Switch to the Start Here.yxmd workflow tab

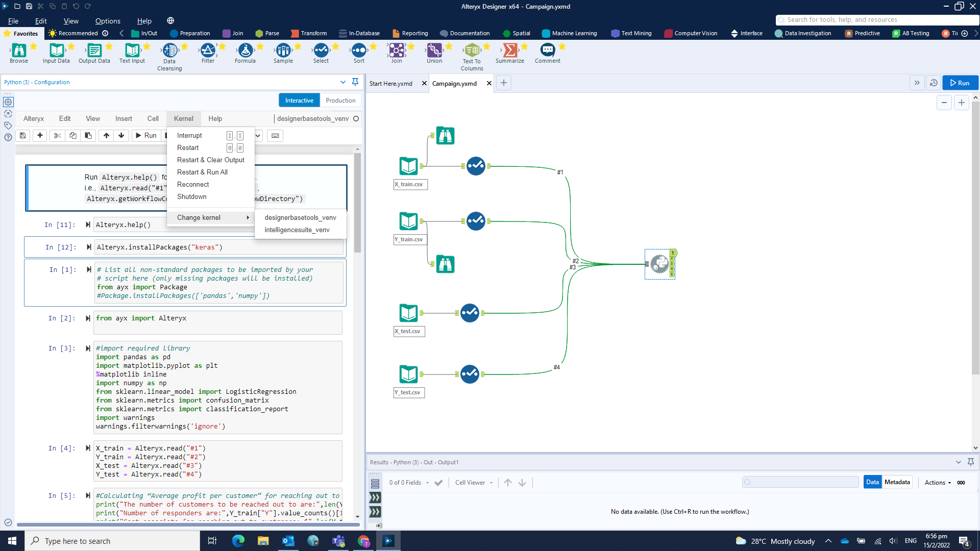(391, 83)
